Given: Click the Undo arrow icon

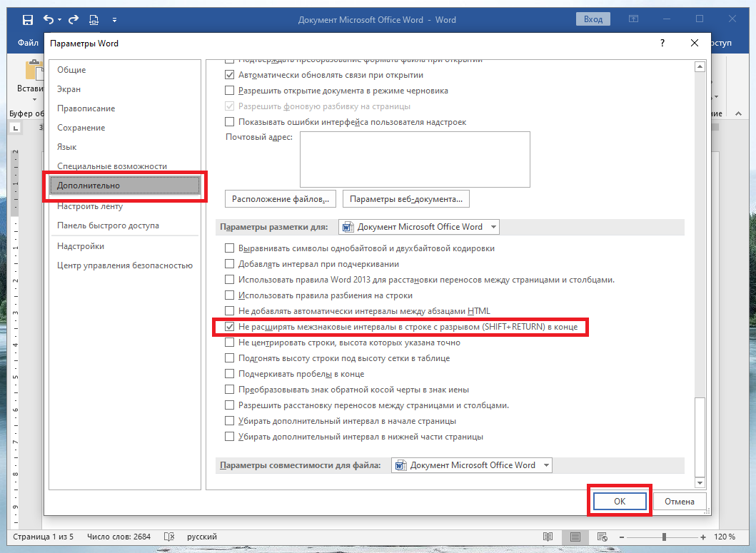Looking at the screenshot, I should pos(49,19).
